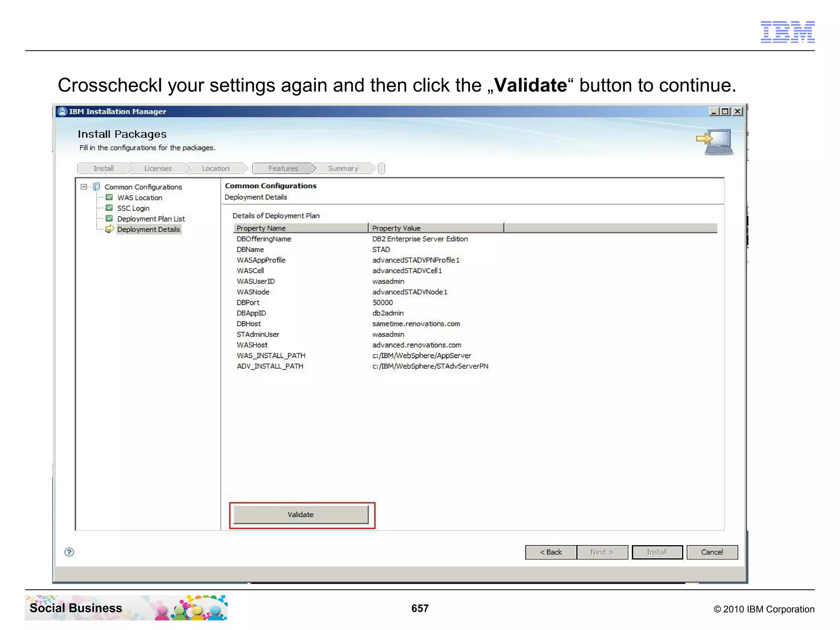Viewport: 840px width, 630px height.
Task: Select Deployment Plan List tree item
Action: (151, 219)
